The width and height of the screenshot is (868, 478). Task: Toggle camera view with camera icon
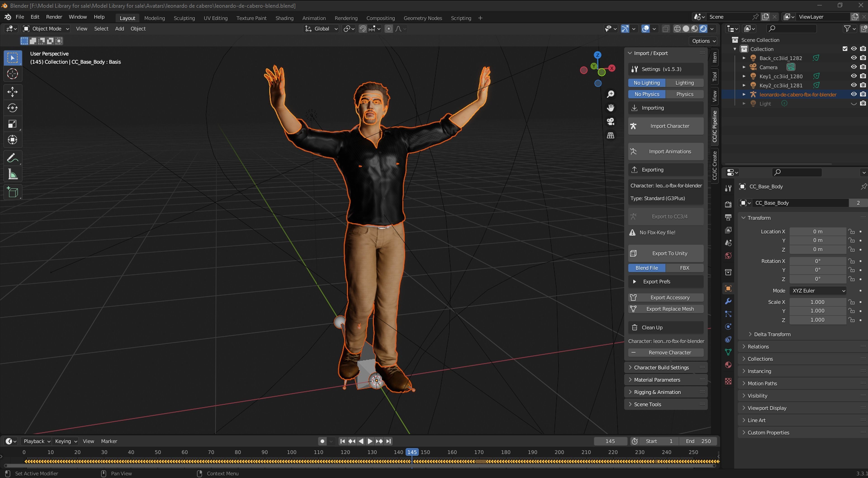click(x=610, y=122)
